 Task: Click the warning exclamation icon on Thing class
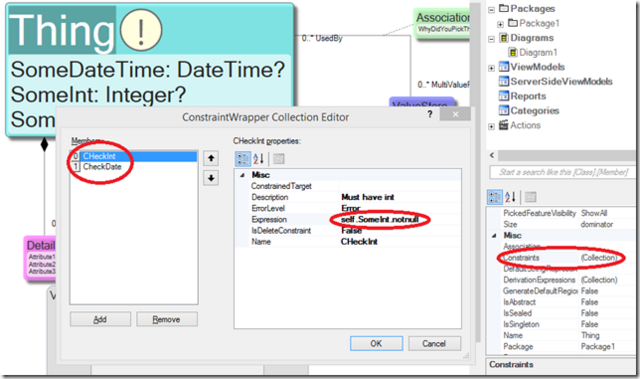141,30
